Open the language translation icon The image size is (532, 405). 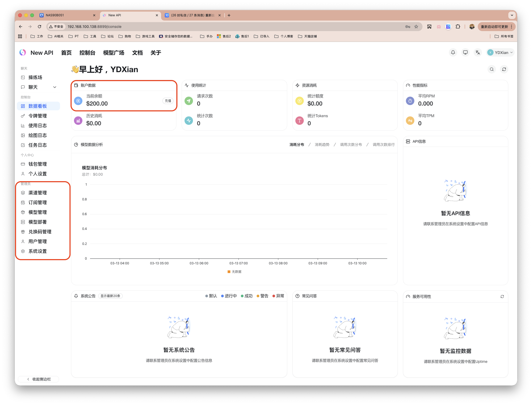coord(478,52)
